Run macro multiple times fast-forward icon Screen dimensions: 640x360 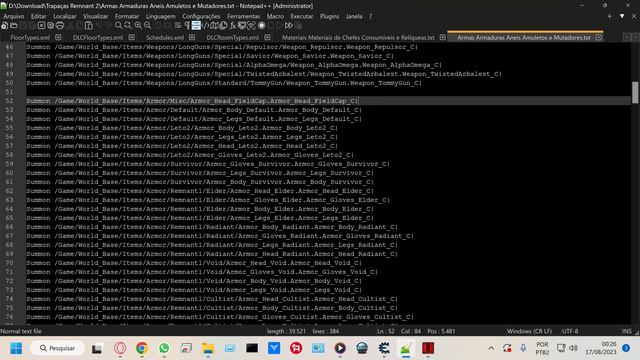tap(289, 25)
